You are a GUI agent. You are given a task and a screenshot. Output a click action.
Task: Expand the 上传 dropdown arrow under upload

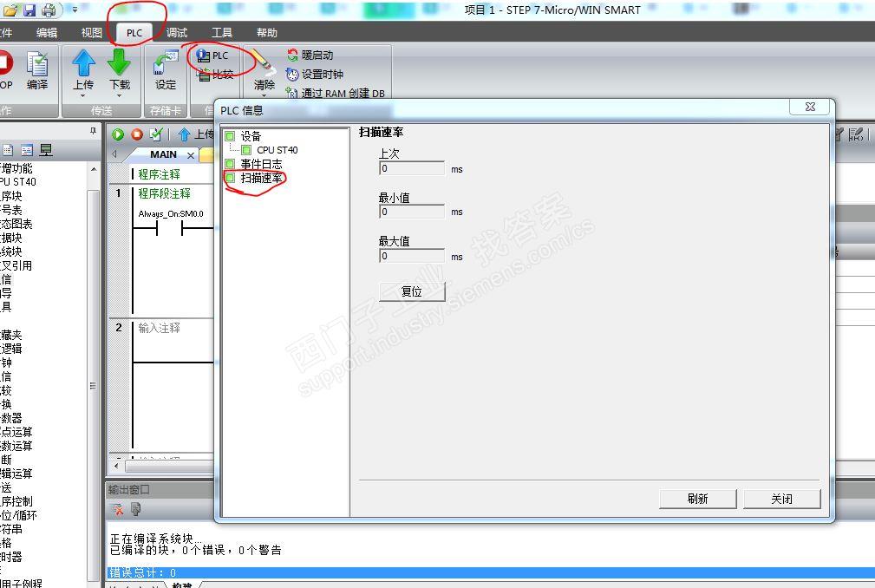(x=83, y=95)
